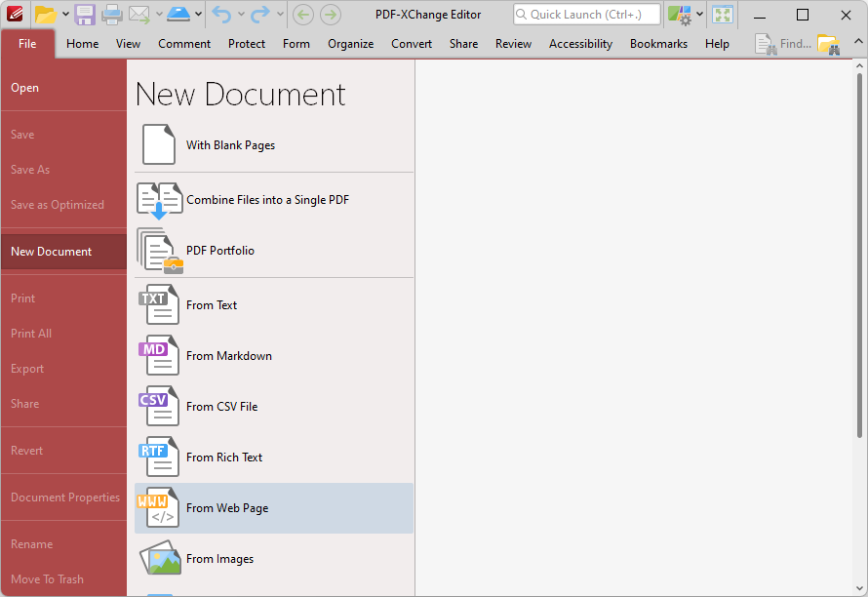Open the Convert tab
This screenshot has width=868, height=597.
pos(412,44)
